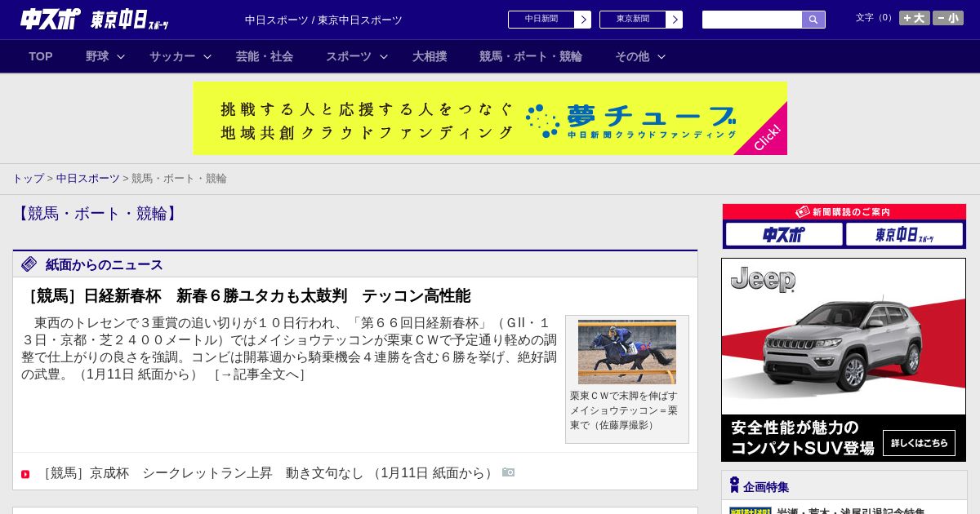Open the 東京新聞 link button
980x514 pixels.
pyautogui.click(x=633, y=20)
